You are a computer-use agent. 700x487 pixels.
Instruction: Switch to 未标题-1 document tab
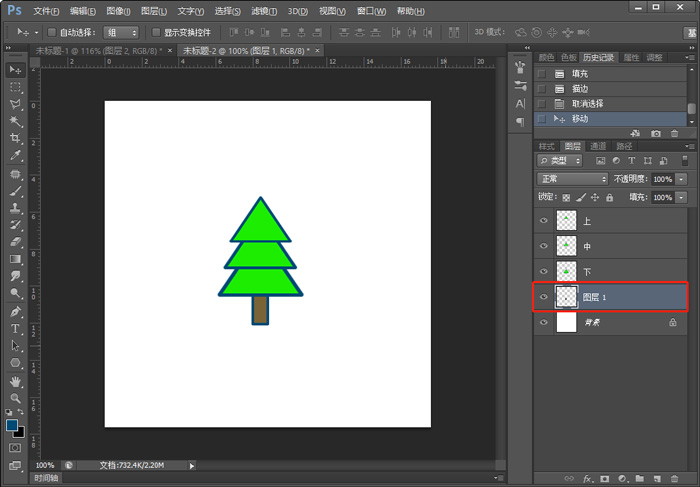99,51
